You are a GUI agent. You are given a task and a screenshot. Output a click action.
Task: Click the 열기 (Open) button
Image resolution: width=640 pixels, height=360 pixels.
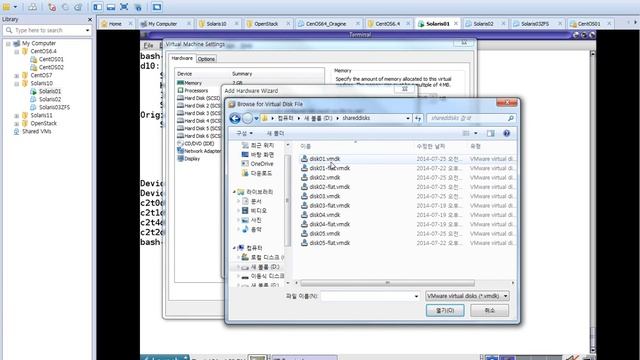(445, 311)
